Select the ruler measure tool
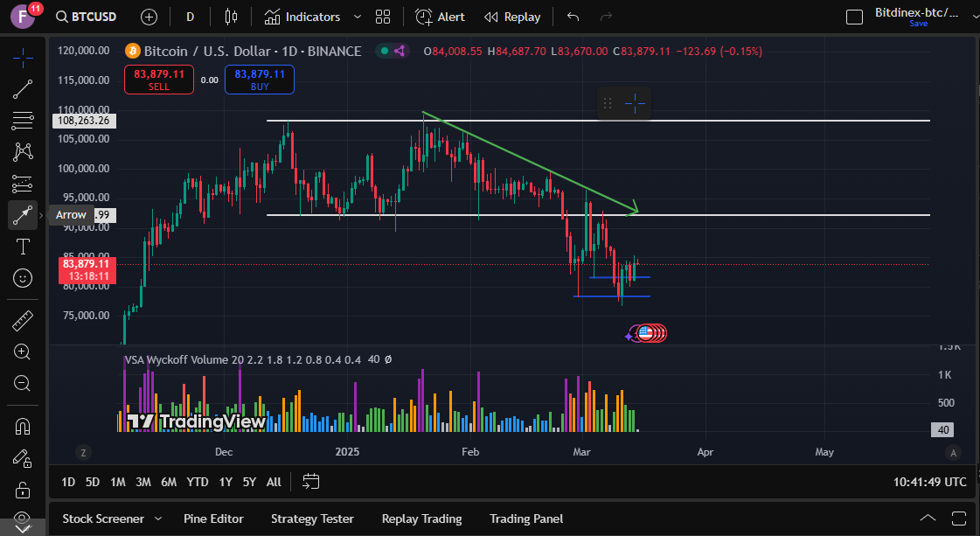This screenshot has height=536, width=980. tap(23, 321)
